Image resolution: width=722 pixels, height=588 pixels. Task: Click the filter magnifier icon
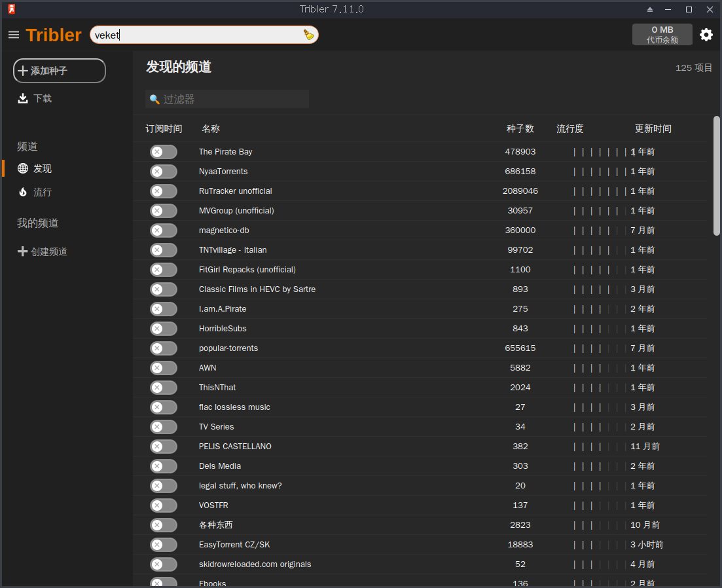(x=154, y=100)
